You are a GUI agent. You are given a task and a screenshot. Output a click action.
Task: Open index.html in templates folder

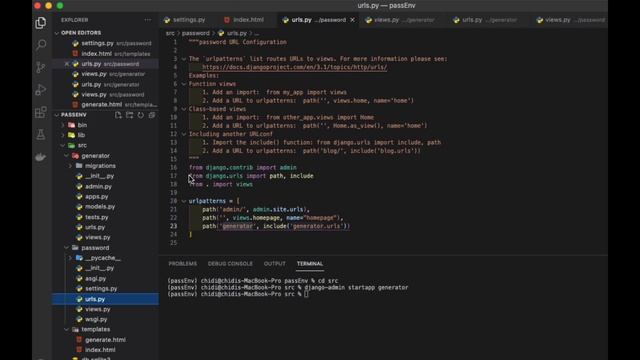pyautogui.click(x=100, y=350)
